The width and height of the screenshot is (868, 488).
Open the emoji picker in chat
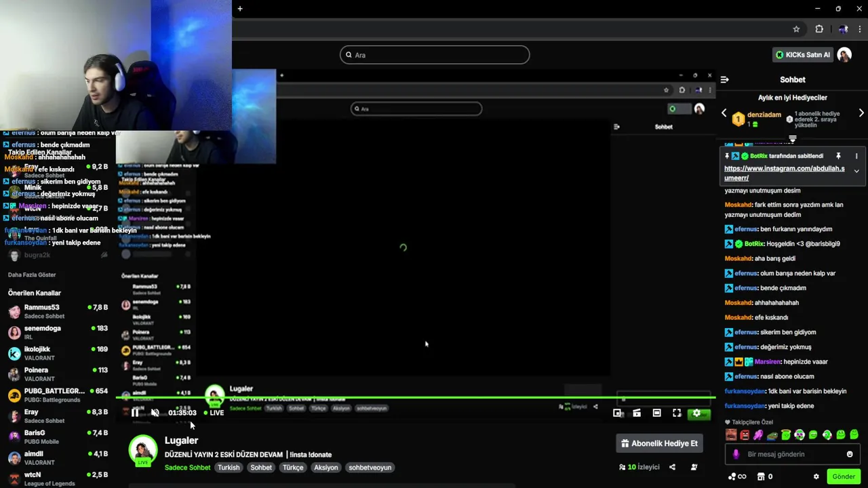pyautogui.click(x=850, y=454)
